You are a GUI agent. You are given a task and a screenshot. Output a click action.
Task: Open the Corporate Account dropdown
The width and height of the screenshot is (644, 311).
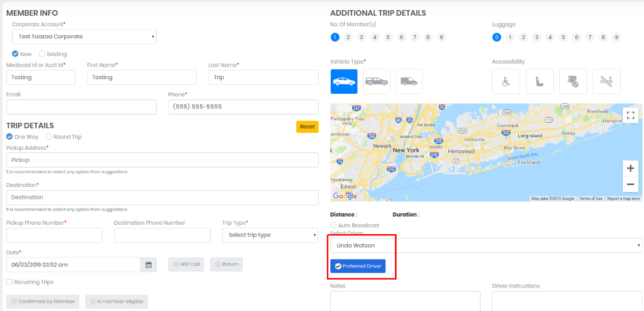coord(84,37)
